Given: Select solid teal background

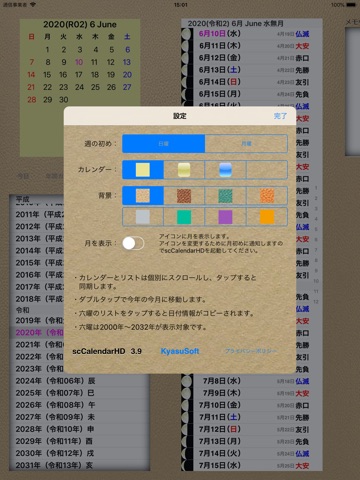Looking at the screenshot, I should click(184, 217).
